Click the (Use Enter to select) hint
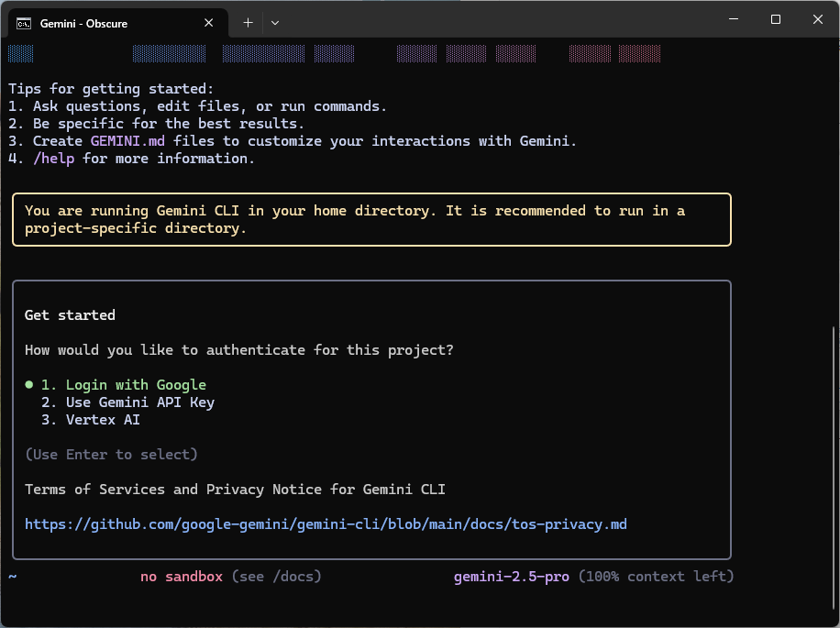 pos(112,455)
